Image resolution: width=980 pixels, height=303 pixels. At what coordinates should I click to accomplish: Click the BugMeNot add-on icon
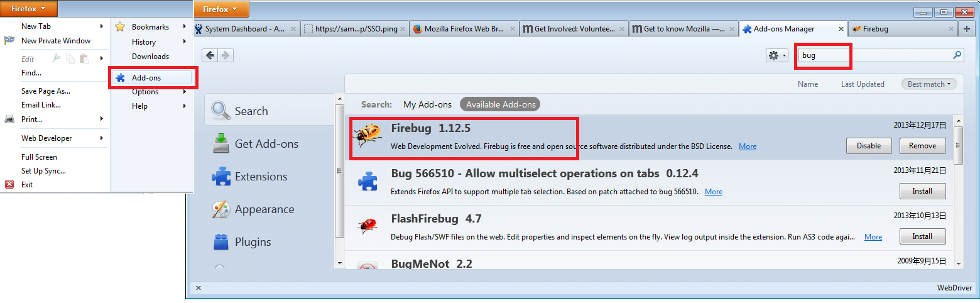click(367, 266)
